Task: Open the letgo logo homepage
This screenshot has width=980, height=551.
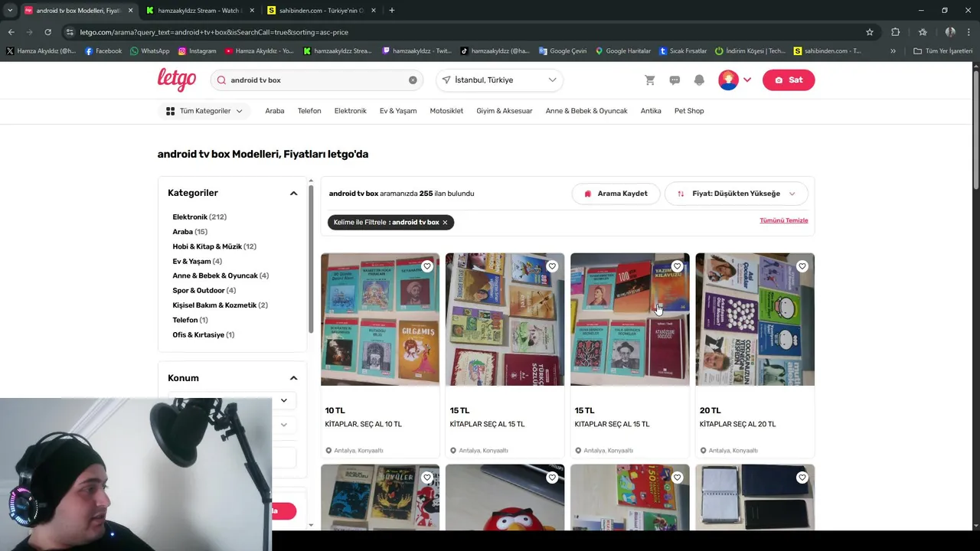Action: pyautogui.click(x=177, y=80)
